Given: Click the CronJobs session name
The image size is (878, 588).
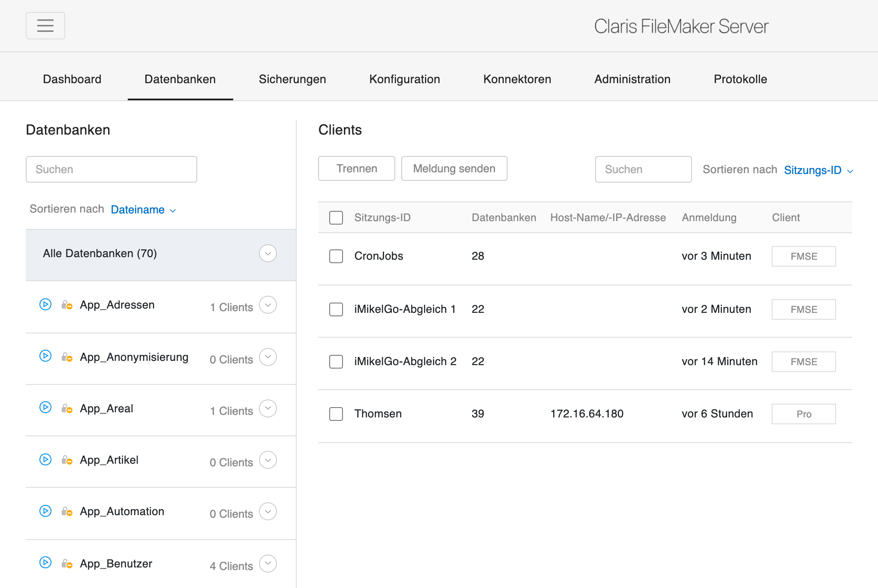Looking at the screenshot, I should (x=379, y=256).
